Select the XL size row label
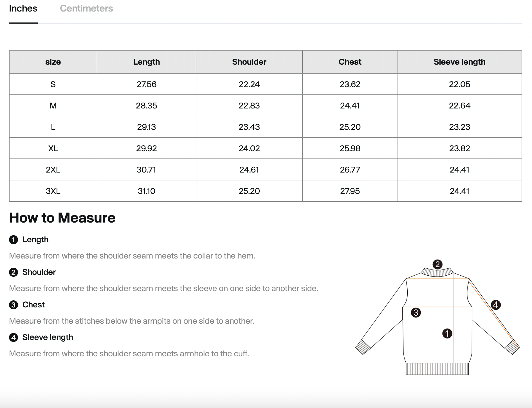Screen dimensions: 532x408 pyautogui.click(x=53, y=148)
